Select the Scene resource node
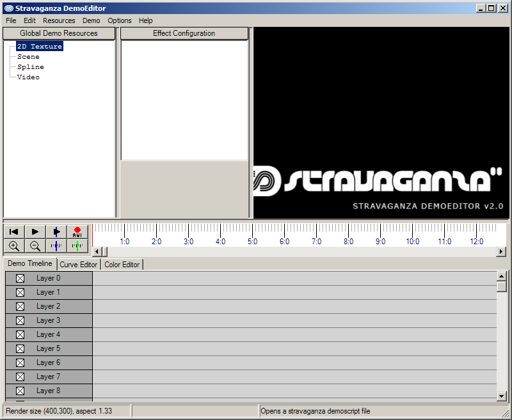 click(28, 57)
